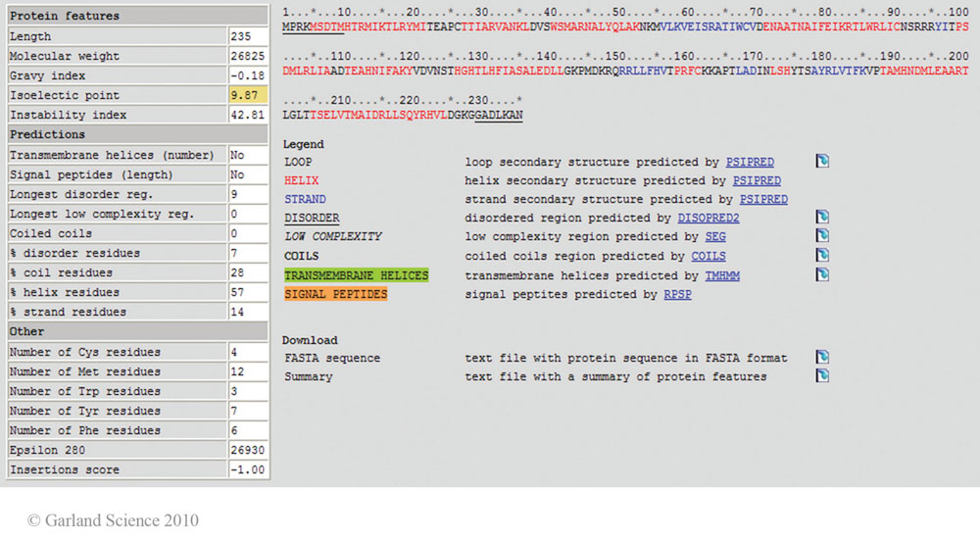Click the icon in the COILS prediction row
This screenshot has height=542, width=980.
(822, 256)
